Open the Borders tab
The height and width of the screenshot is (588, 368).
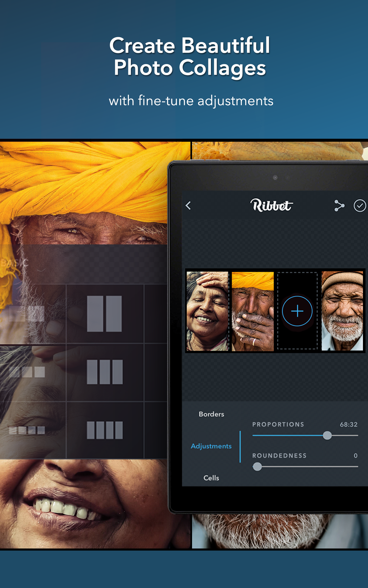211,414
